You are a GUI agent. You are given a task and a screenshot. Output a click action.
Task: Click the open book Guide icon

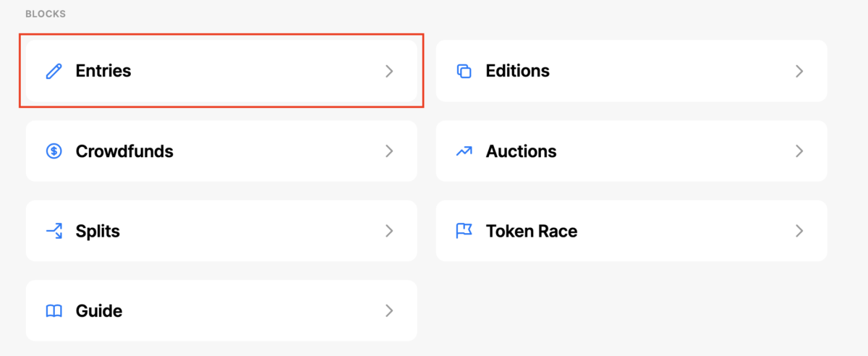(x=54, y=311)
